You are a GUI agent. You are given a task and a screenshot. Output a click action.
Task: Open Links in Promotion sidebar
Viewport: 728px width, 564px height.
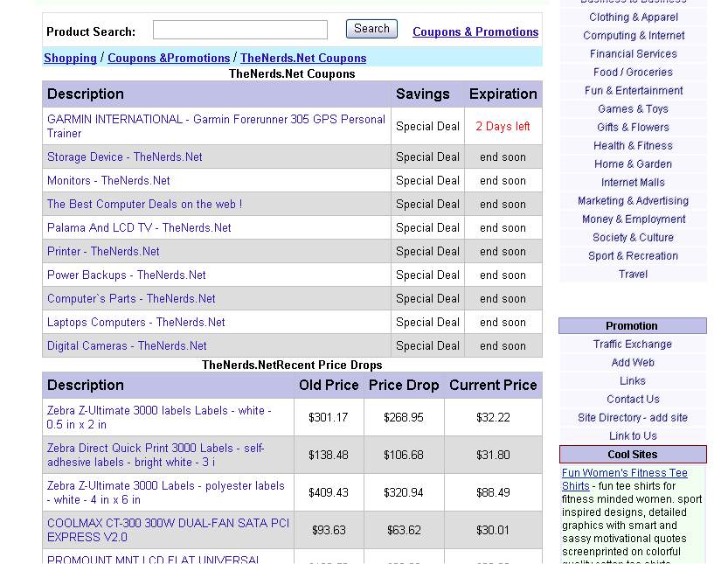[633, 381]
